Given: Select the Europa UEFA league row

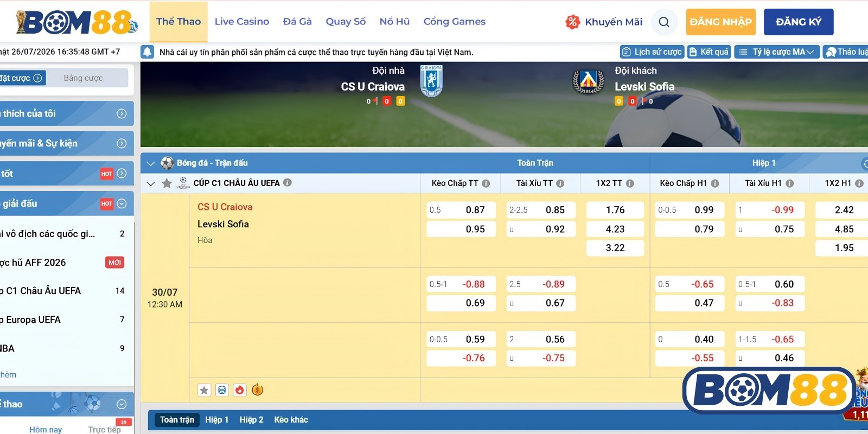Looking at the screenshot, I should click(66, 320).
